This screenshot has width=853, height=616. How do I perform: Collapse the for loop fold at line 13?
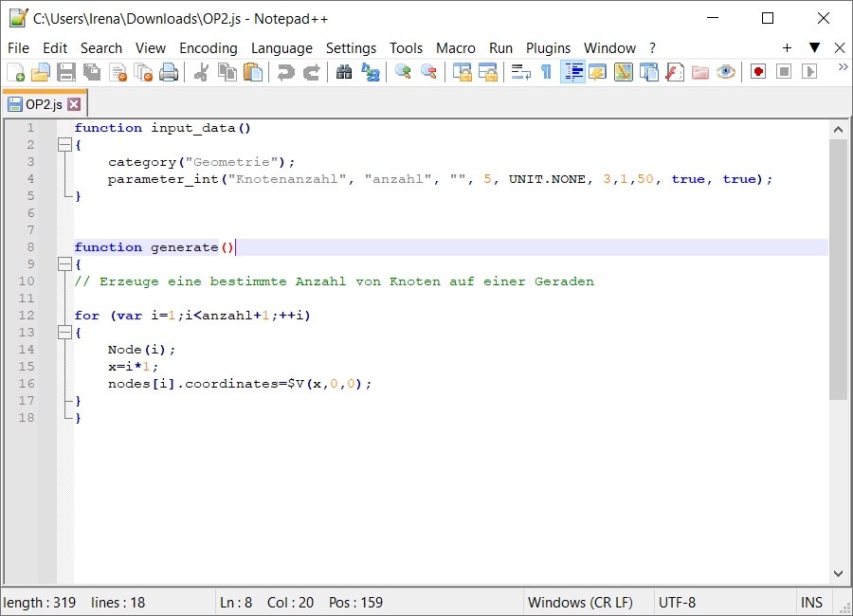click(64, 333)
